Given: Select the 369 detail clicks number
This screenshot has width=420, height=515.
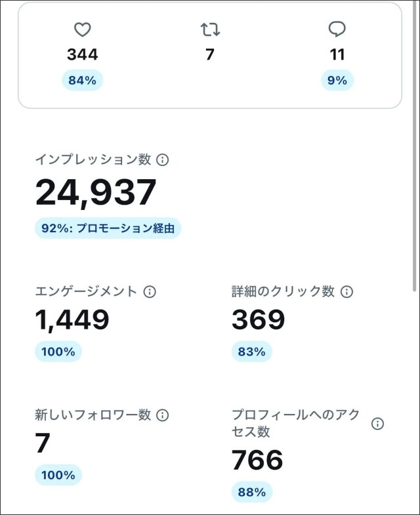Looking at the screenshot, I should (258, 319).
